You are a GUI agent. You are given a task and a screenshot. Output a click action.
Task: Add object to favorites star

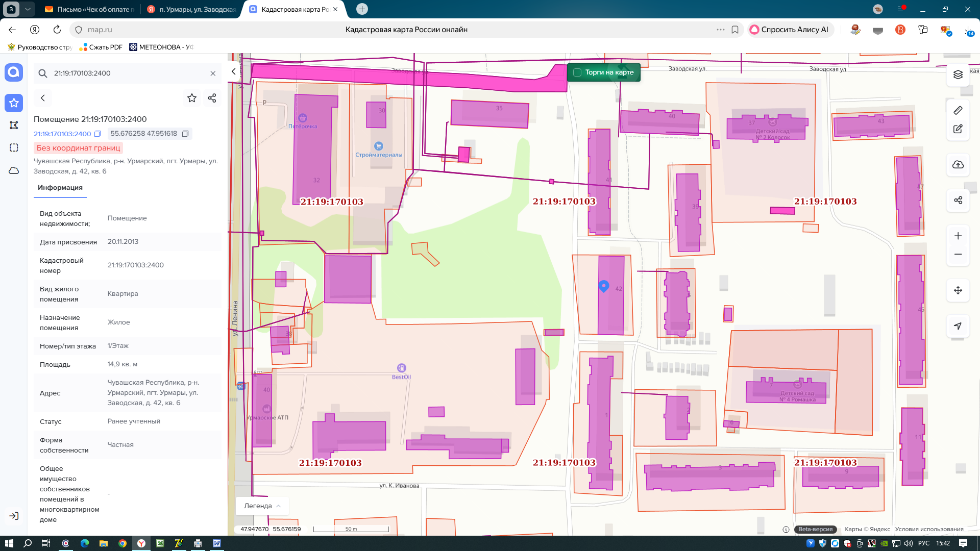(191, 98)
